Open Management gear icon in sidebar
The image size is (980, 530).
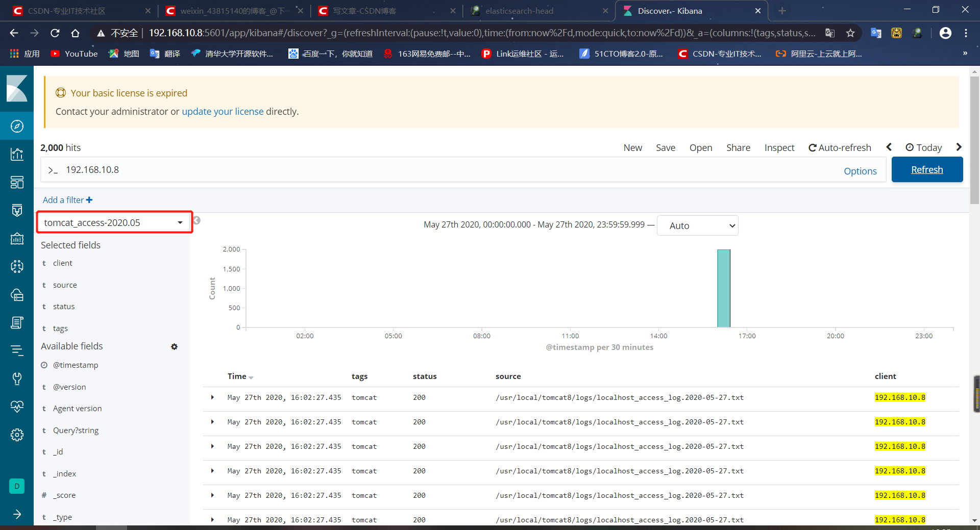pos(17,435)
